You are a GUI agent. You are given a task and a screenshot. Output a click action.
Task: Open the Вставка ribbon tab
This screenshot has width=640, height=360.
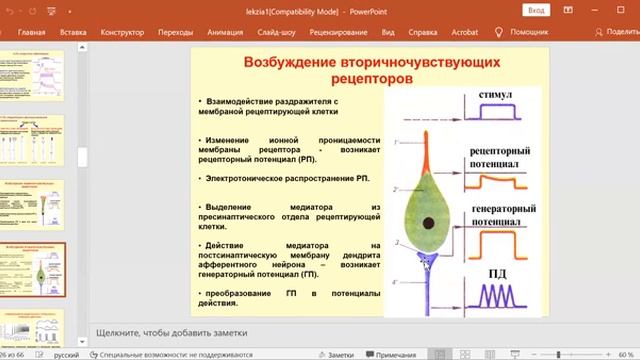pos(73,32)
